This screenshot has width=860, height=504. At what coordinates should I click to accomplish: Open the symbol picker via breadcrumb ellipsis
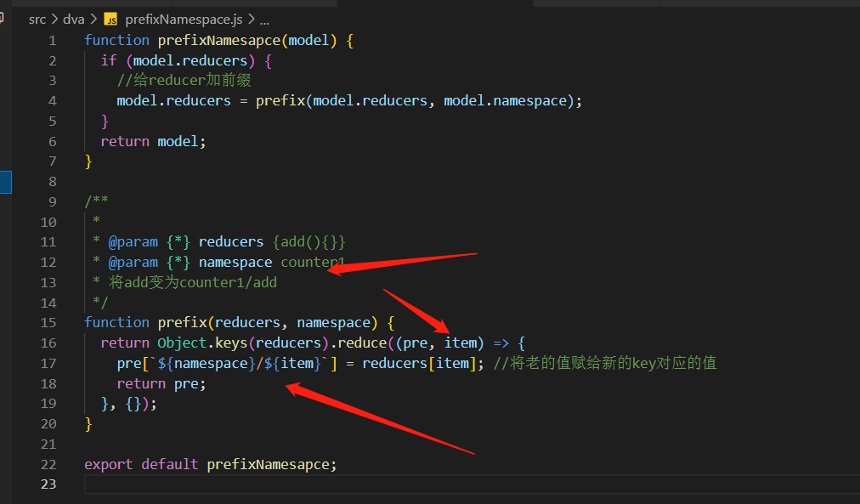point(263,18)
